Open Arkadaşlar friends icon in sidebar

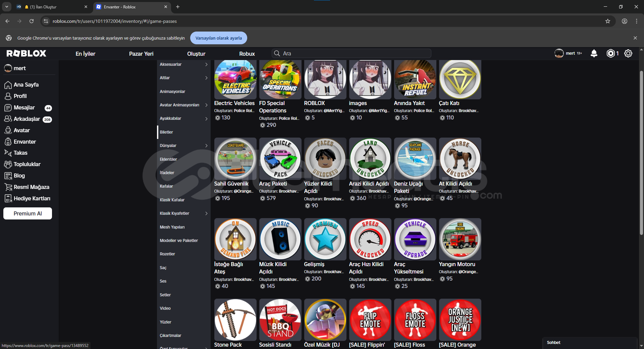tap(8, 119)
